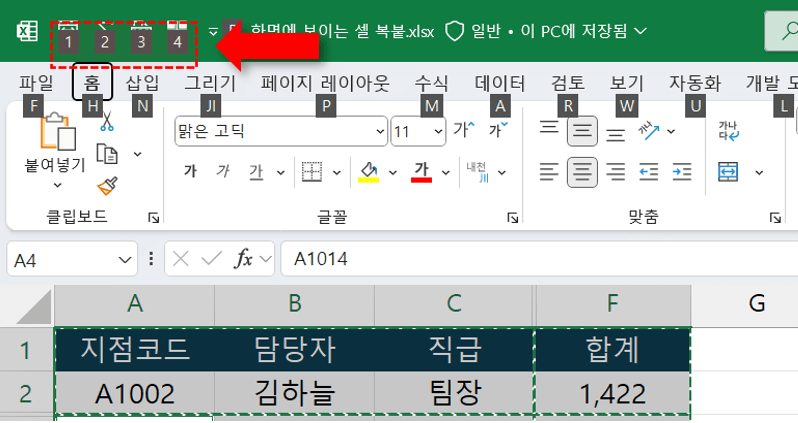Click the select-all triangle corner of sheet

pyautogui.click(x=34, y=307)
